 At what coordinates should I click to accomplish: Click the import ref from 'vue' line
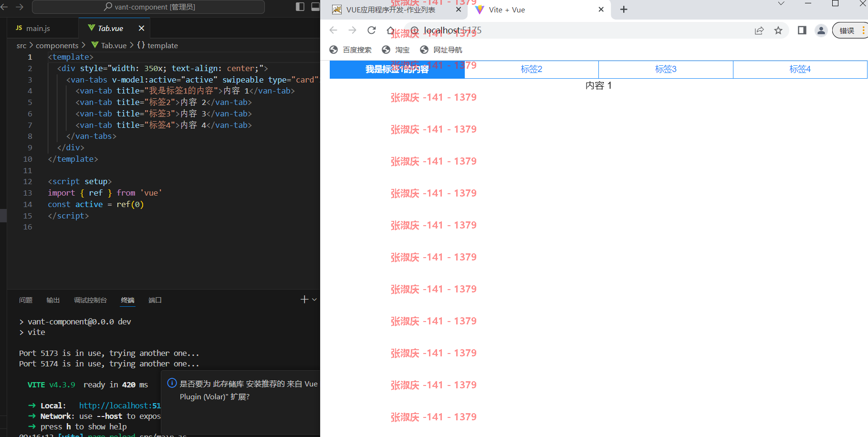tap(105, 193)
